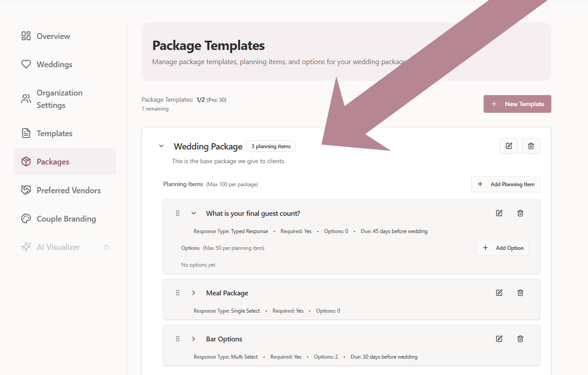Go to Preferred Vendors page
This screenshot has width=588, height=375.
tap(69, 190)
